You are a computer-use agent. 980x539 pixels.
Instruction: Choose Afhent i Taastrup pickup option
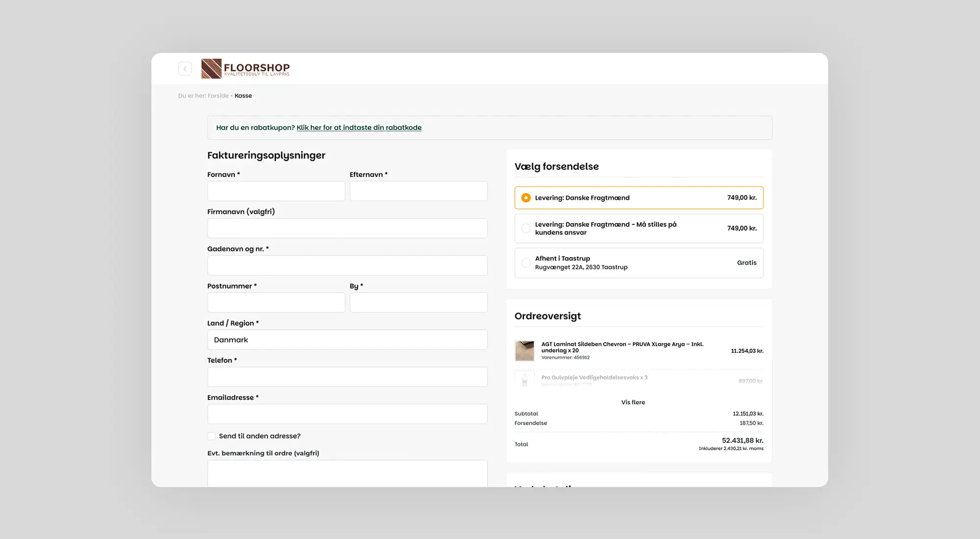pyautogui.click(x=526, y=263)
